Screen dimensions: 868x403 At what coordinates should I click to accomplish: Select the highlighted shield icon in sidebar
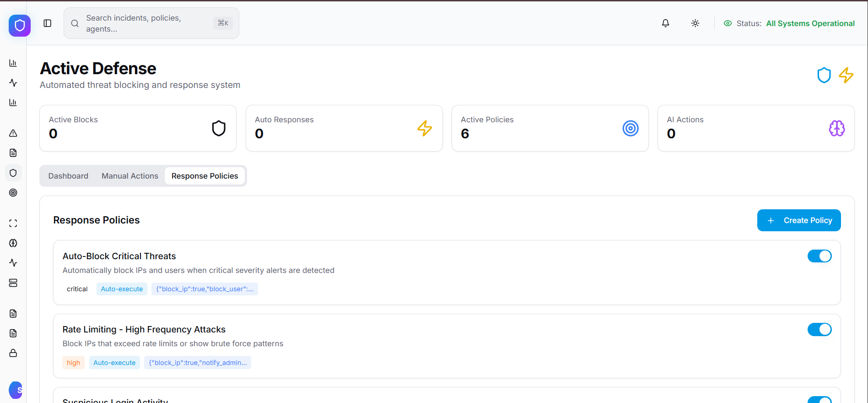[x=13, y=173]
